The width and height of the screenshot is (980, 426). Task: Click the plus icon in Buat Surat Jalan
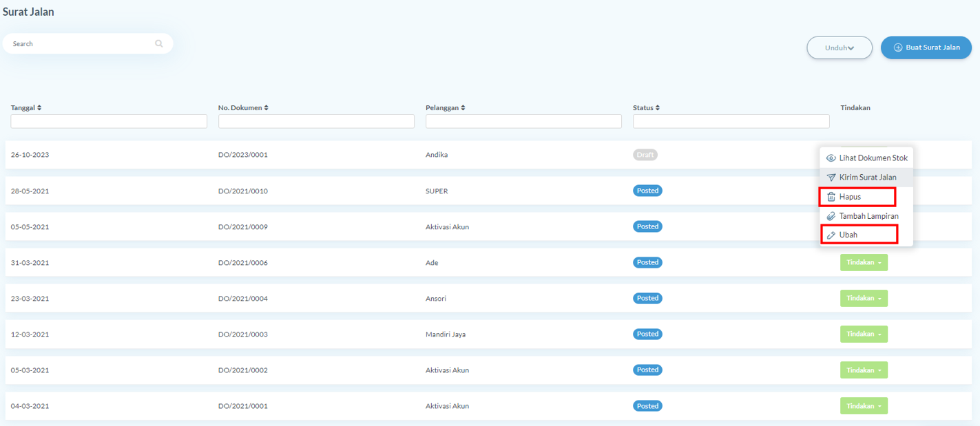click(898, 47)
